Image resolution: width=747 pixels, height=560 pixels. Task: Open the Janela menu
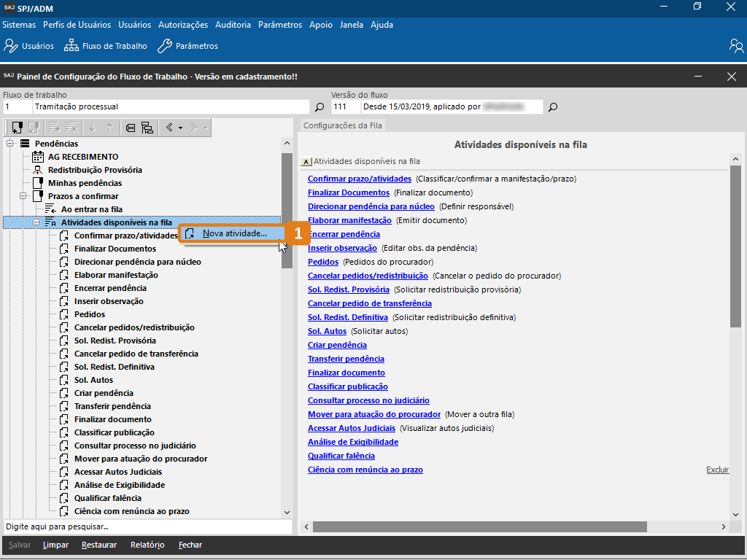click(x=351, y=25)
